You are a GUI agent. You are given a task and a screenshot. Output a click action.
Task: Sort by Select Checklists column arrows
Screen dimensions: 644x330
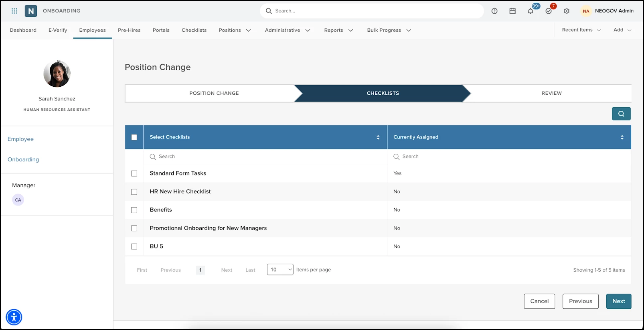click(378, 137)
